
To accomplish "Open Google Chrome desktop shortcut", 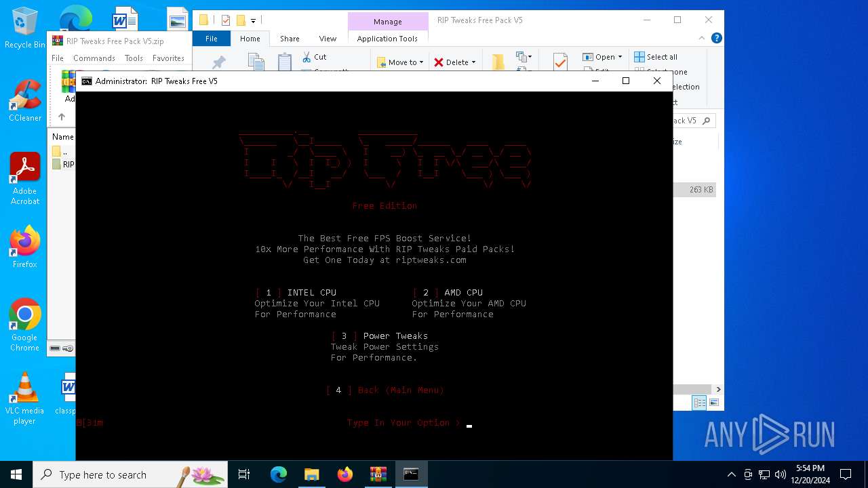I will tap(24, 325).
